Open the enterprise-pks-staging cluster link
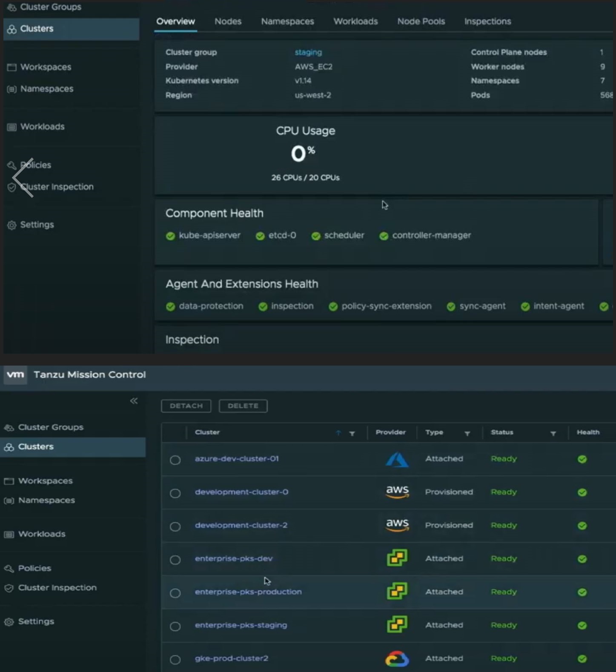 [241, 625]
